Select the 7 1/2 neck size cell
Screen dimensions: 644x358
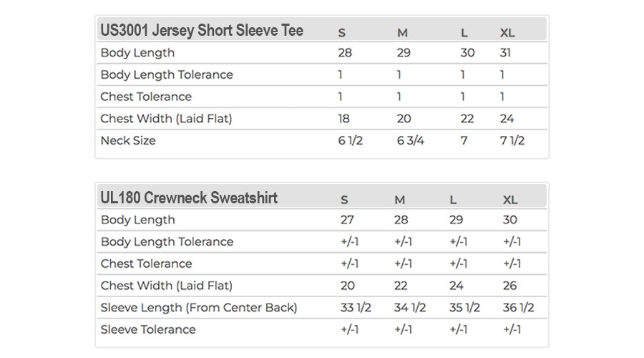[512, 140]
